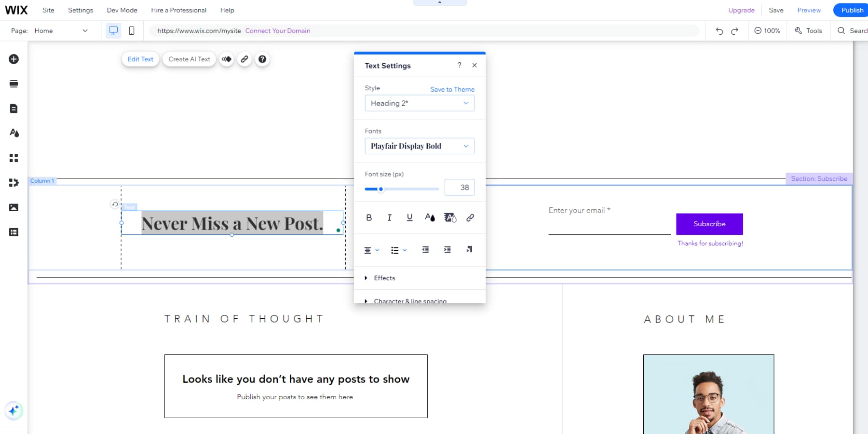
Task: Click the Publish button
Action: [852, 10]
